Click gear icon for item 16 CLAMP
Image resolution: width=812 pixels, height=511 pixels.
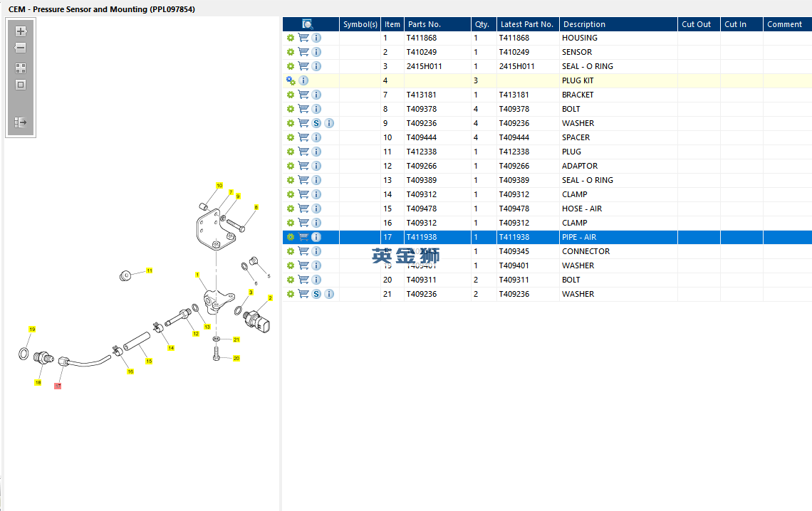291,223
